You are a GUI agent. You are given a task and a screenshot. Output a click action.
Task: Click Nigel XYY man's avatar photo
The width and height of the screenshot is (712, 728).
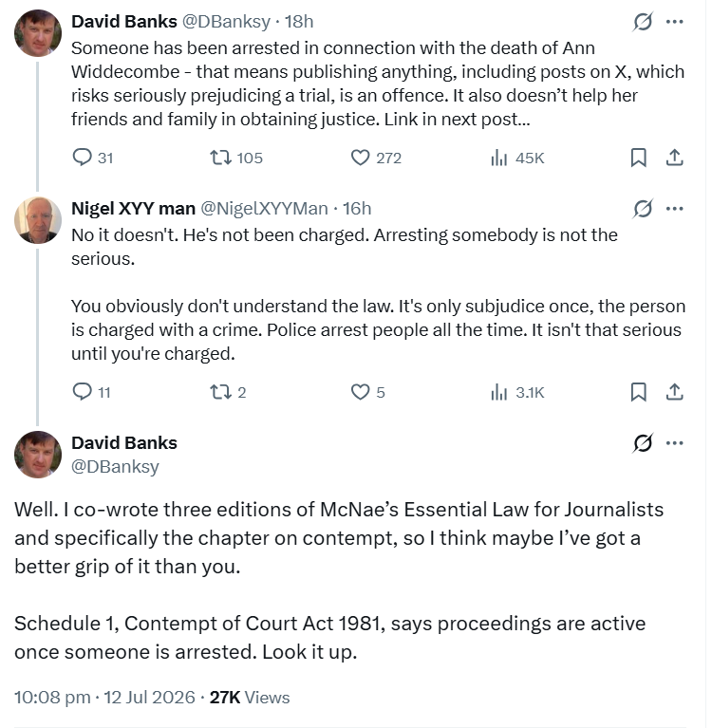pos(38,220)
